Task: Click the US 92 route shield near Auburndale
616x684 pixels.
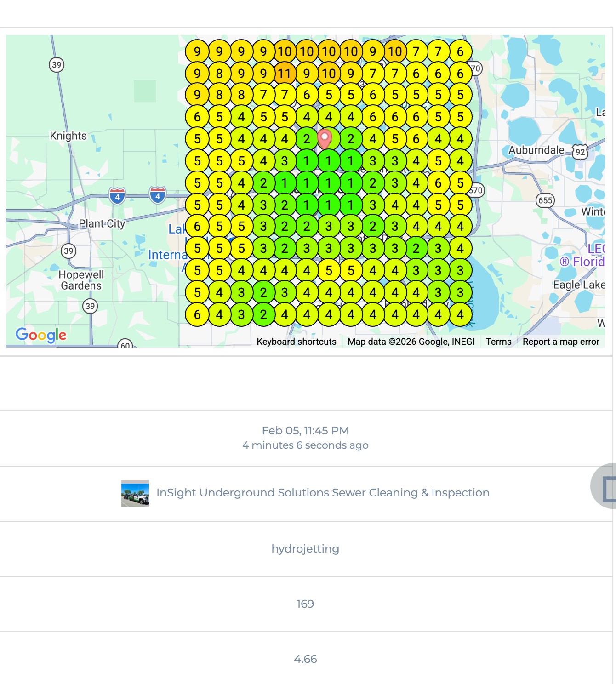Action: pyautogui.click(x=580, y=152)
